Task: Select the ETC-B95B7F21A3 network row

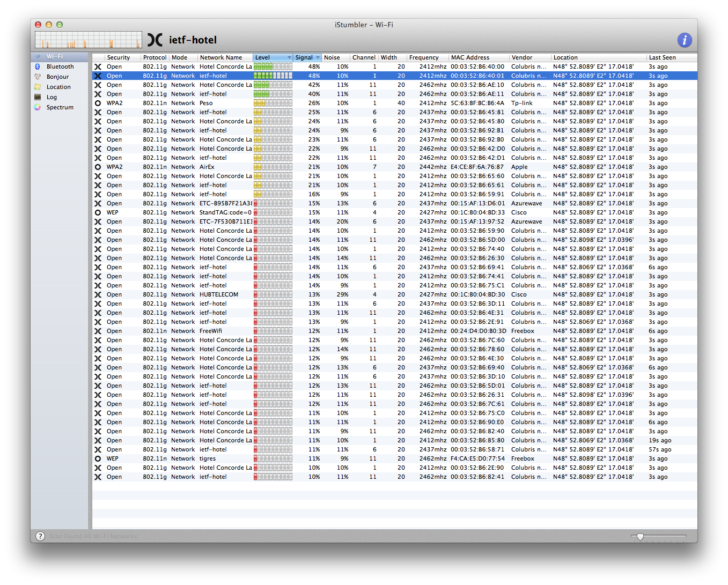Action: click(x=395, y=203)
